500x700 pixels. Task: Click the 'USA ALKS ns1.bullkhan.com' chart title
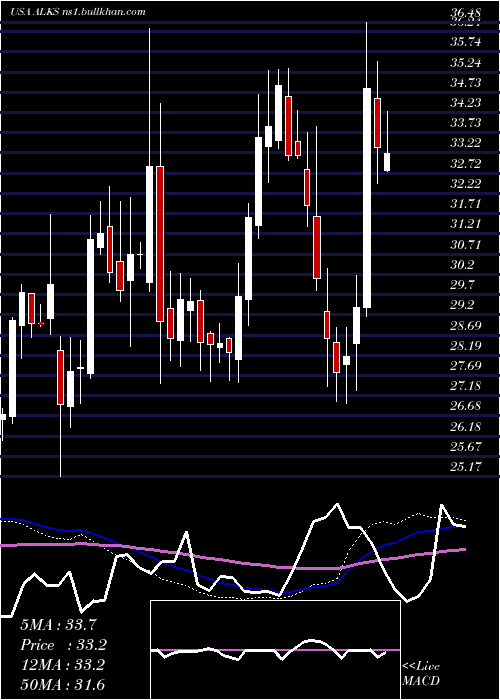[x=78, y=11]
